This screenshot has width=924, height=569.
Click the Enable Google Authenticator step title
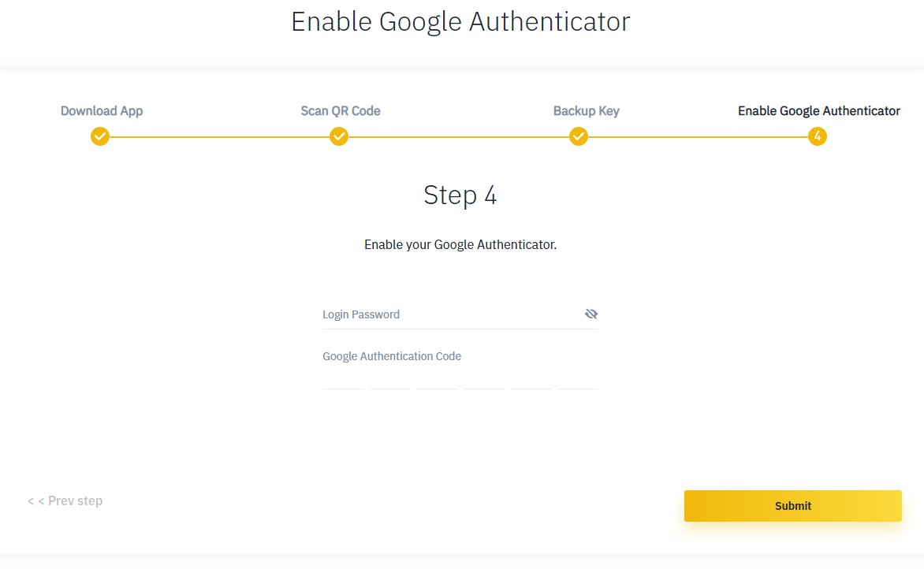coord(818,110)
